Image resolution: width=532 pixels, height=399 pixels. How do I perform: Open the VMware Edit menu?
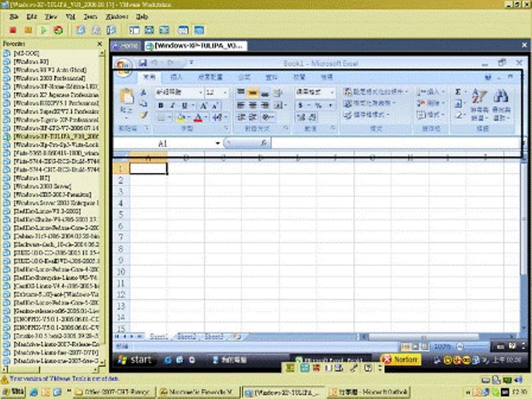click(32, 17)
